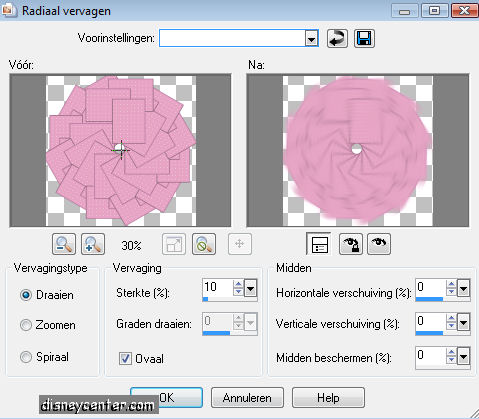
Task: Click the auto proof eye with lock icon
Action: tap(351, 244)
